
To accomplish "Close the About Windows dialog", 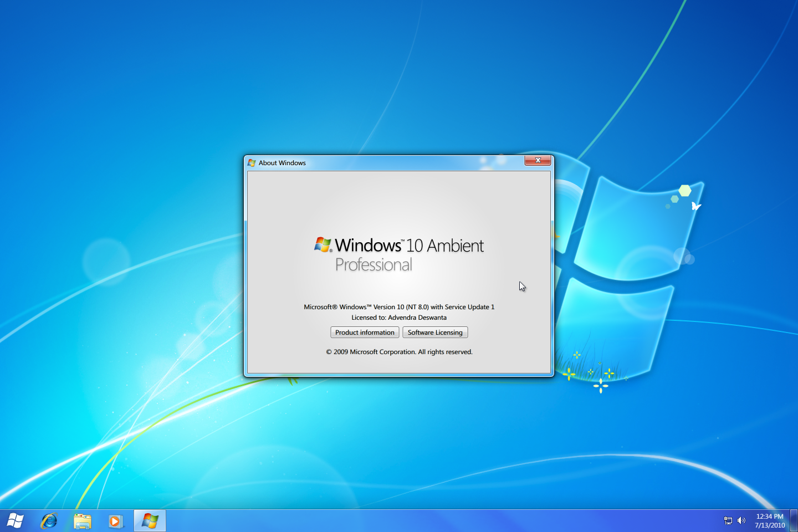I will (x=538, y=161).
